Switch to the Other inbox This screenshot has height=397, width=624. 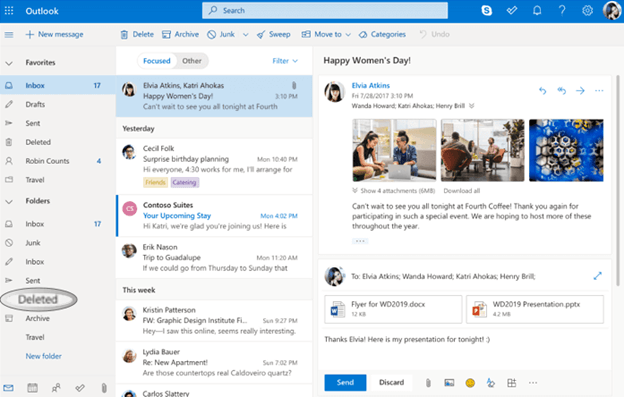pyautogui.click(x=192, y=61)
